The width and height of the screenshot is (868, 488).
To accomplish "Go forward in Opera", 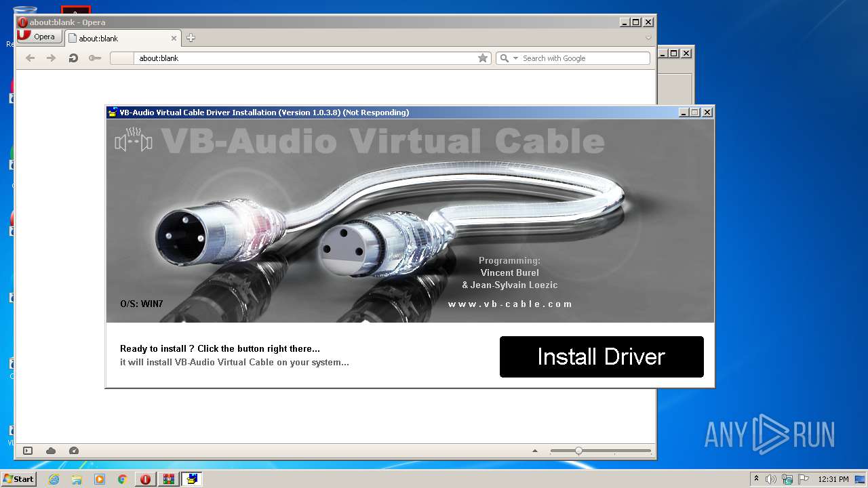I will click(51, 58).
